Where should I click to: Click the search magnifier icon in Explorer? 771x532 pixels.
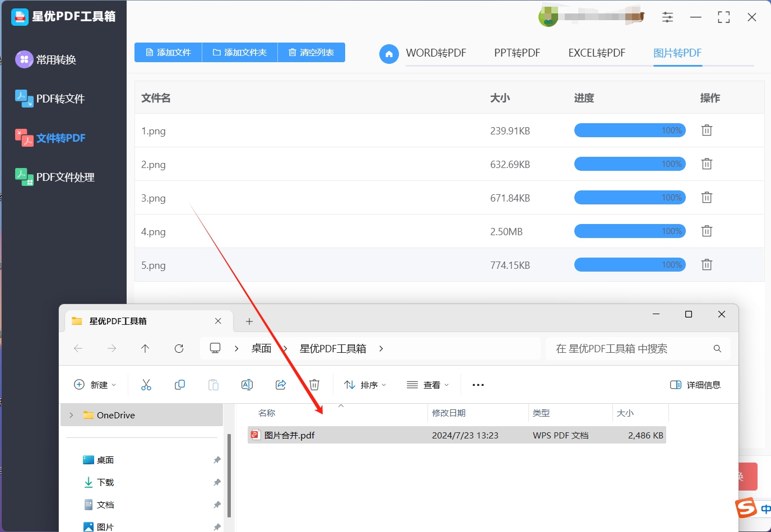717,348
